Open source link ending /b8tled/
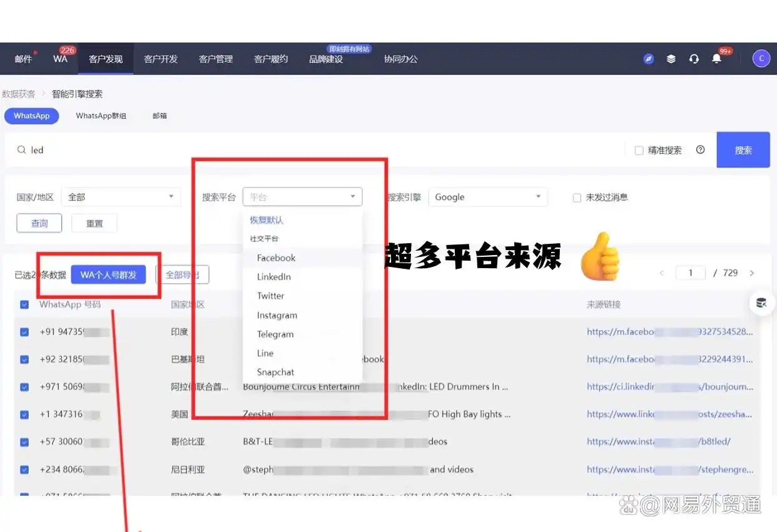 click(x=659, y=442)
